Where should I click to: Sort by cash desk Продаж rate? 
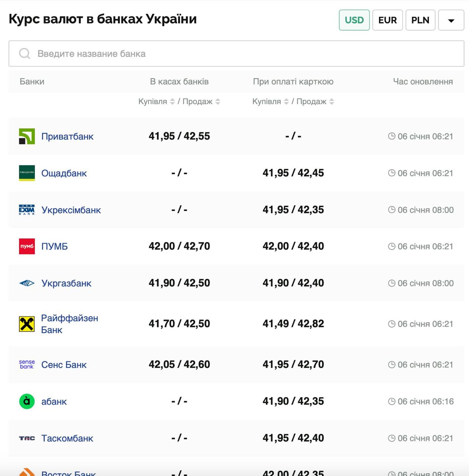218,102
